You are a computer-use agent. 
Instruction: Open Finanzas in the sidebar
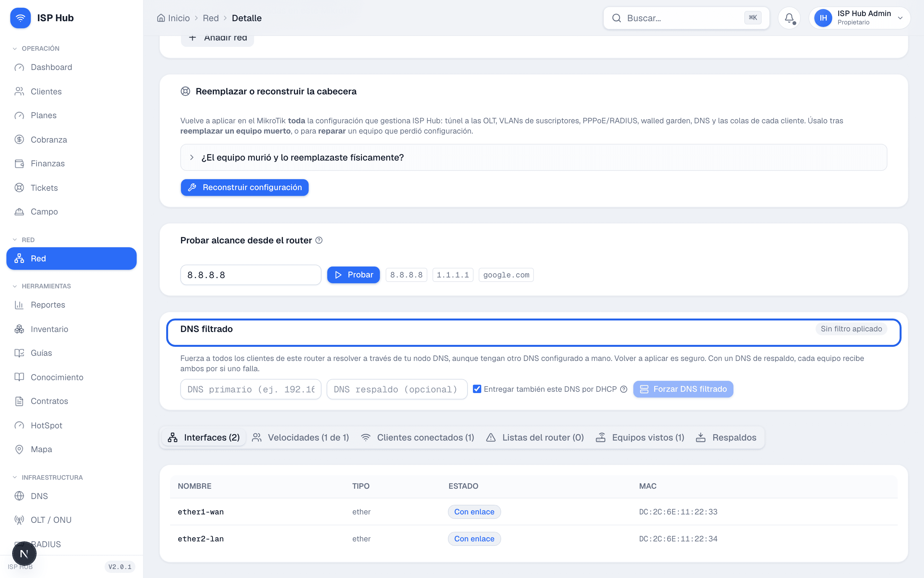click(72, 164)
